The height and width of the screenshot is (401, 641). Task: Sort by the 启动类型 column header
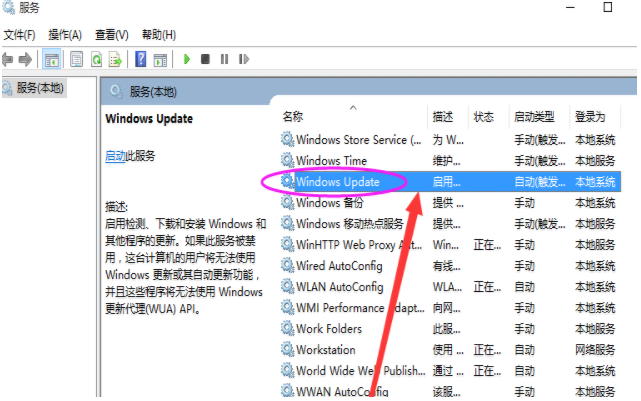(x=534, y=117)
